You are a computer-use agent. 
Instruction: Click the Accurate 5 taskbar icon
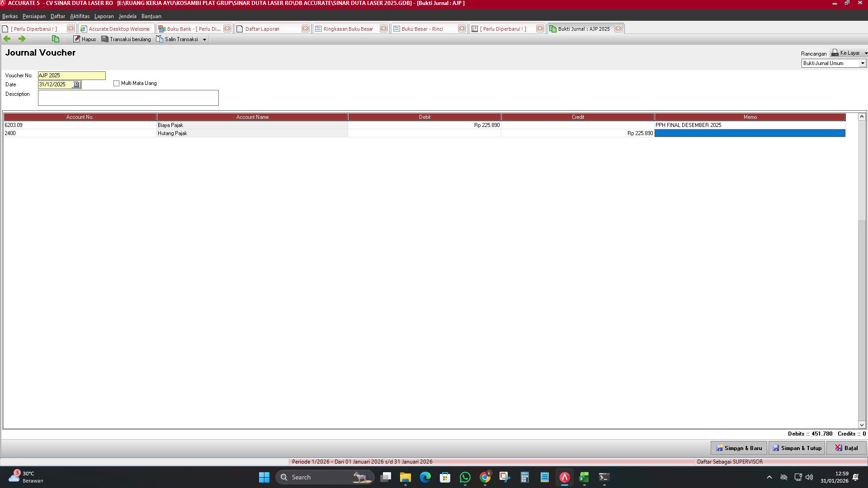point(564,477)
